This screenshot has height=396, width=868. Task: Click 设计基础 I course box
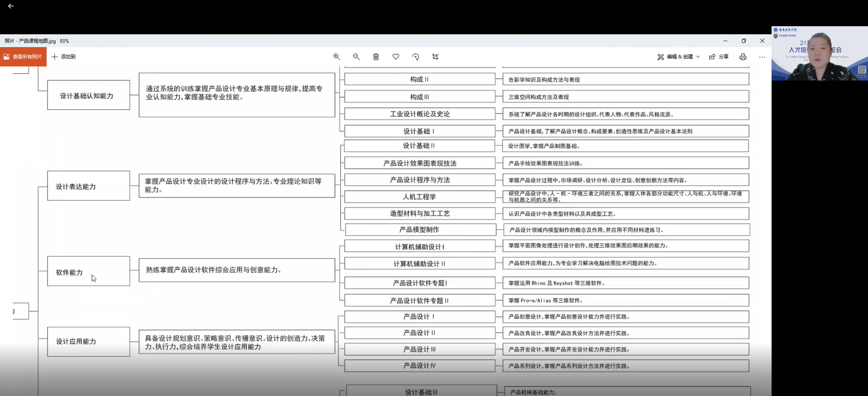click(x=420, y=131)
